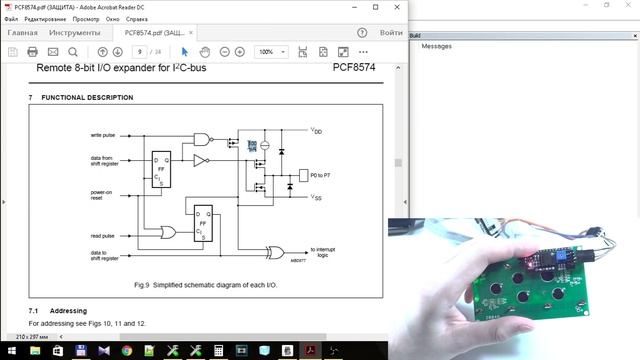Open the Редактирование menu
Screen dimensions: 640x360
[x=45, y=19]
